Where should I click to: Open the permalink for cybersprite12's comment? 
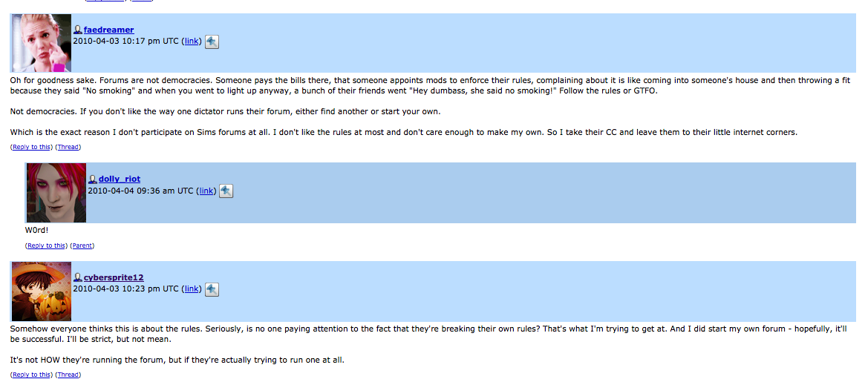click(192, 289)
